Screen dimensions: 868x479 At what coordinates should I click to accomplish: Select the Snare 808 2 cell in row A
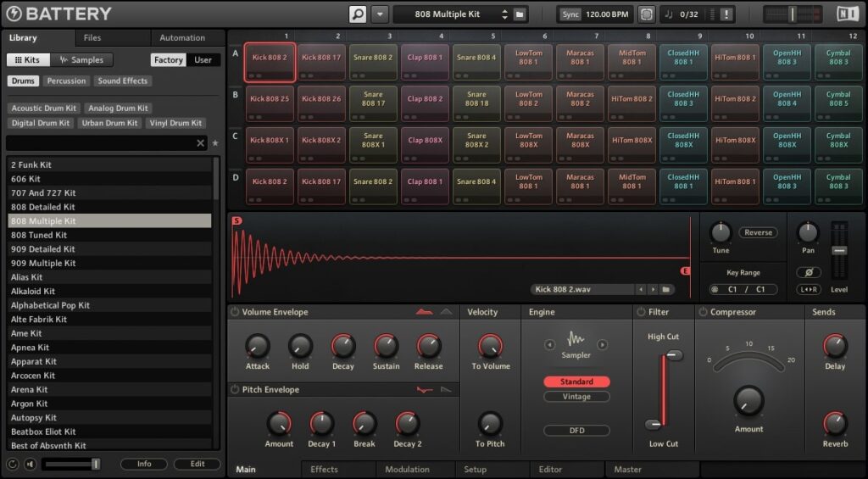[373, 62]
